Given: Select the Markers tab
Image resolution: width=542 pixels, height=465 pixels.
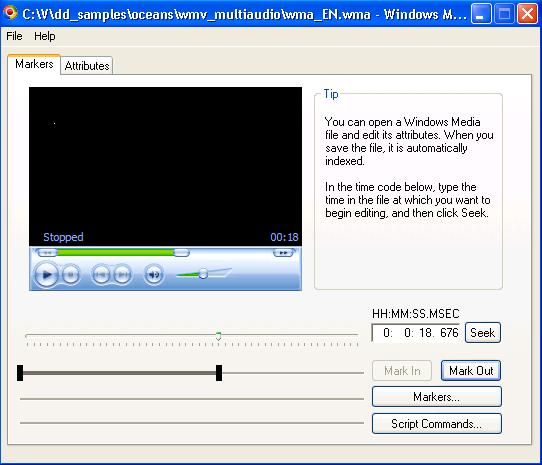Looking at the screenshot, I should pos(34,64).
